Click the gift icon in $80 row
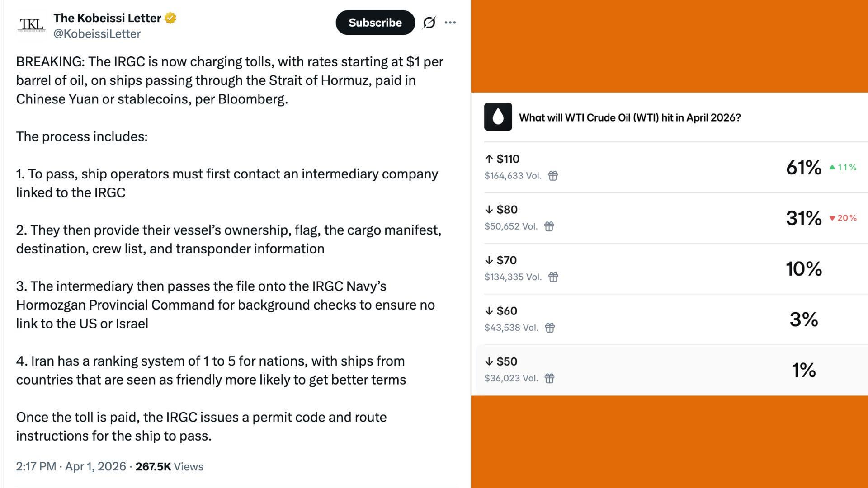Image resolution: width=868 pixels, height=488 pixels. pos(549,226)
